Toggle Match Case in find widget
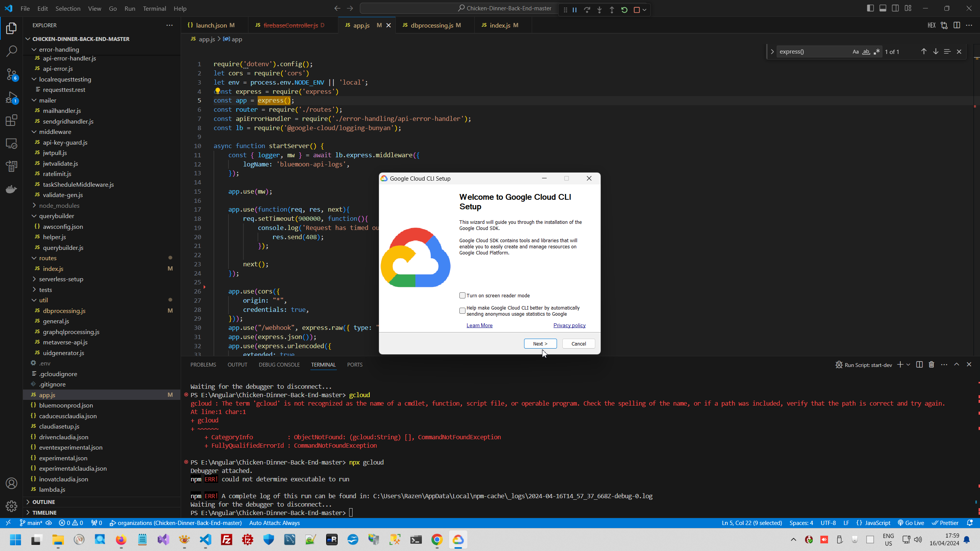 tap(856, 52)
